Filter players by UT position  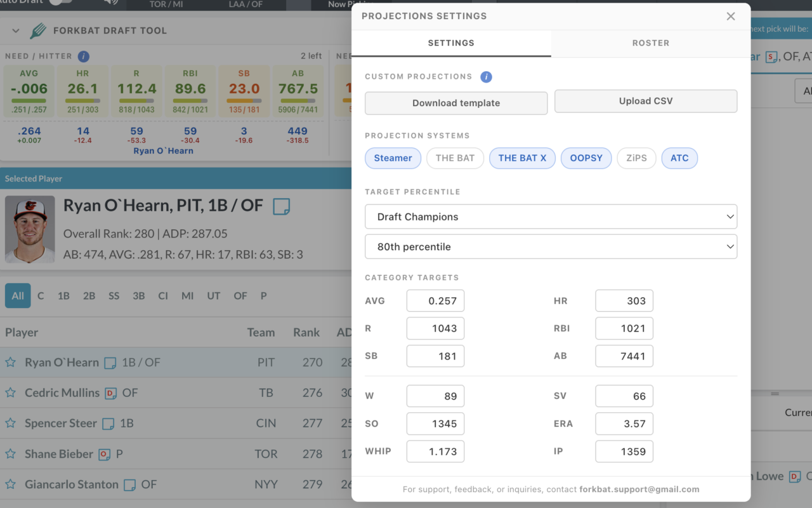pyautogui.click(x=214, y=296)
